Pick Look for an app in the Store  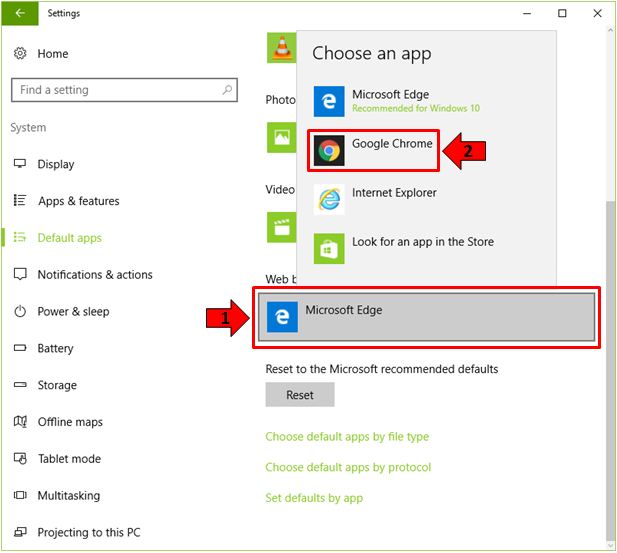[x=422, y=242]
